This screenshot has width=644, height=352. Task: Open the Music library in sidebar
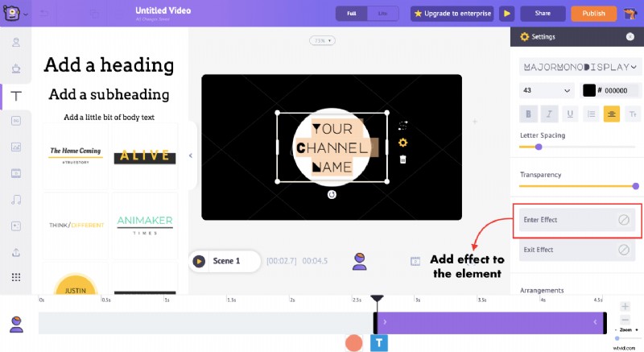tap(16, 200)
